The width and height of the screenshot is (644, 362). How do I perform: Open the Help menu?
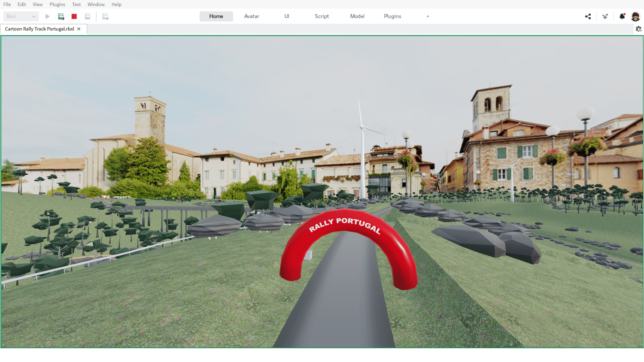click(116, 4)
